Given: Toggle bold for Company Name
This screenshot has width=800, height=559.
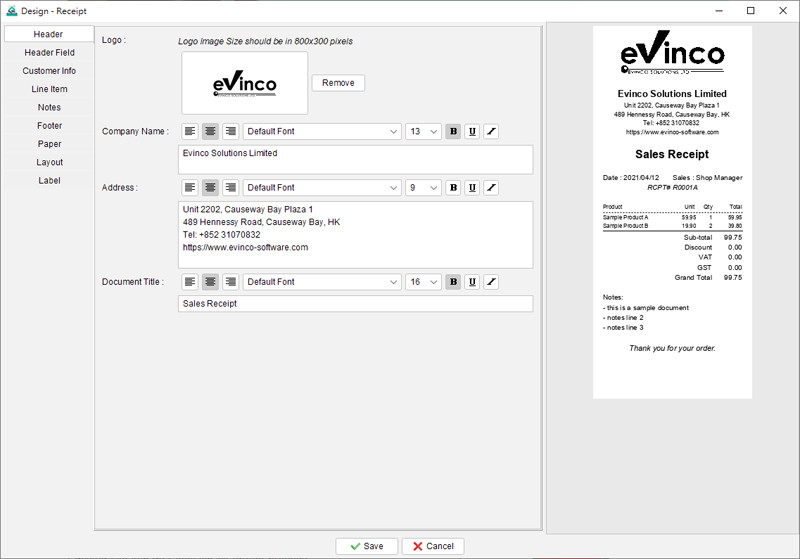Looking at the screenshot, I should click(453, 131).
